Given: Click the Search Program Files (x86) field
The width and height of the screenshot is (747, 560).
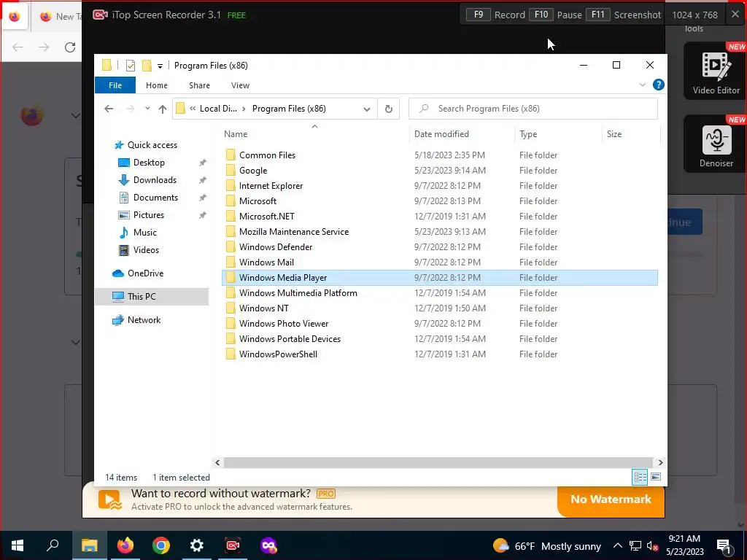Looking at the screenshot, I should [533, 109].
